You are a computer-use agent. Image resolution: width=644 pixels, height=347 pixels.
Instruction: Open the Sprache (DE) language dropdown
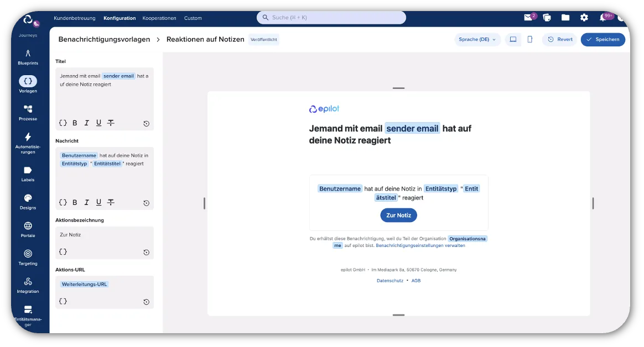[x=477, y=39]
